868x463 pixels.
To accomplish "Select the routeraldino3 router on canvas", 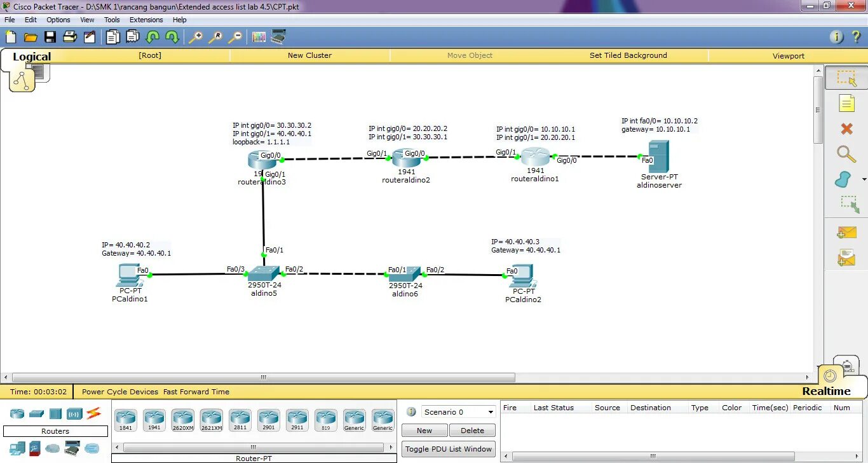I will pyautogui.click(x=262, y=161).
